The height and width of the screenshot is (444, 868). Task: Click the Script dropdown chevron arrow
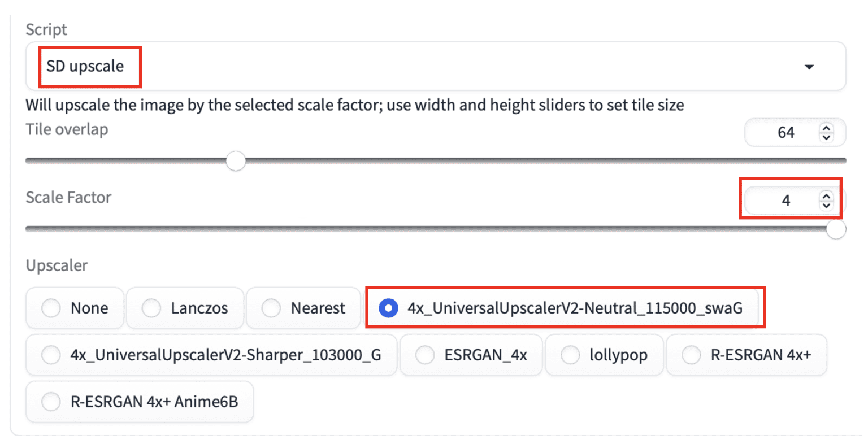click(x=808, y=66)
